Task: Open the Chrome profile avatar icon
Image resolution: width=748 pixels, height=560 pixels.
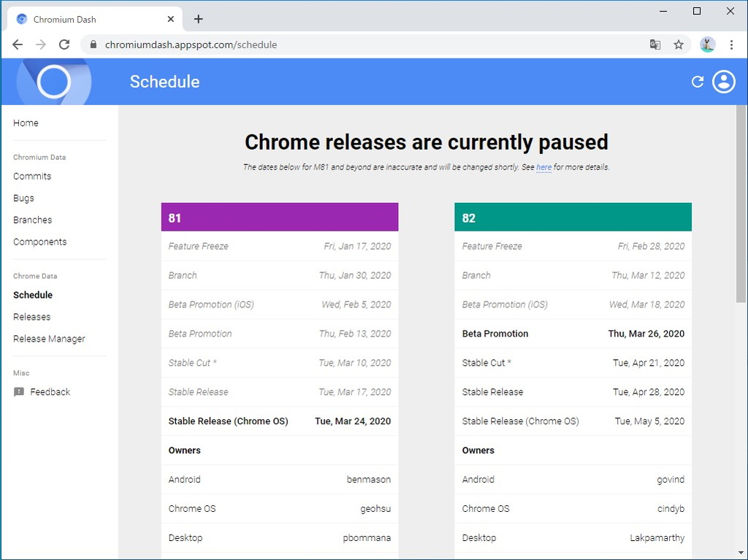Action: point(707,45)
